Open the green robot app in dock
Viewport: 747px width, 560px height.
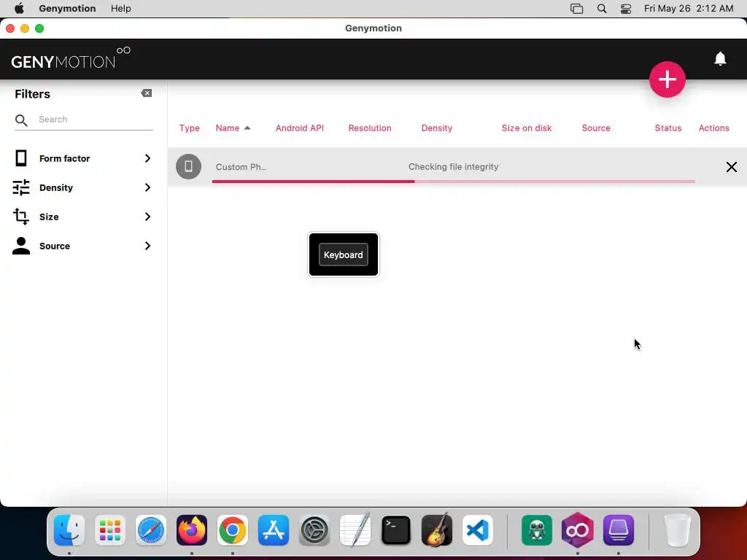[x=537, y=530]
